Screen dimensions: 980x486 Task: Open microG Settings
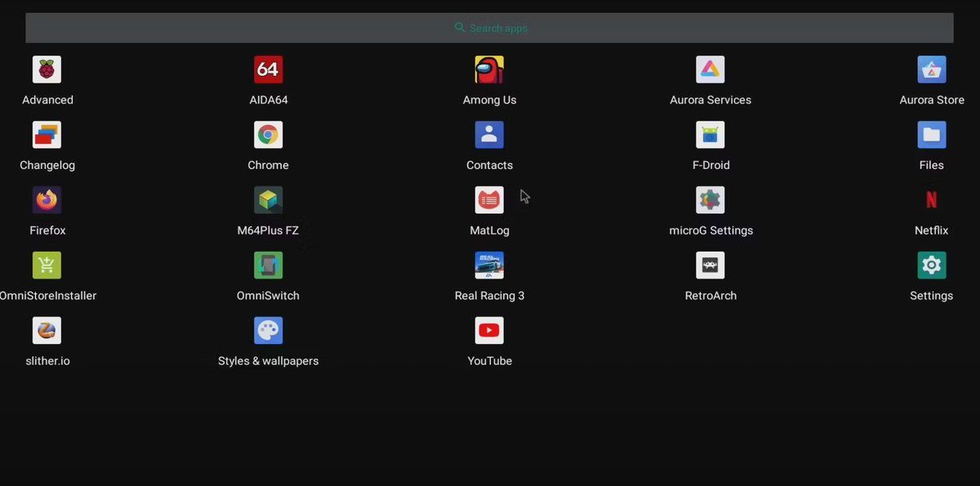click(x=710, y=200)
